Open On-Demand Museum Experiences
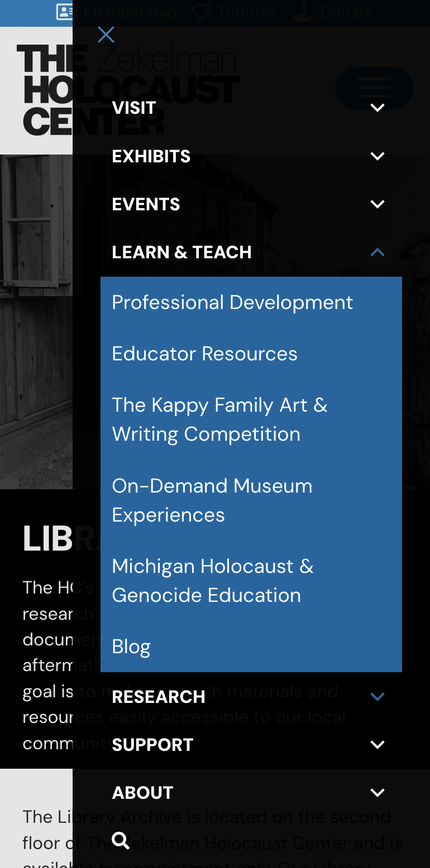 click(x=212, y=500)
